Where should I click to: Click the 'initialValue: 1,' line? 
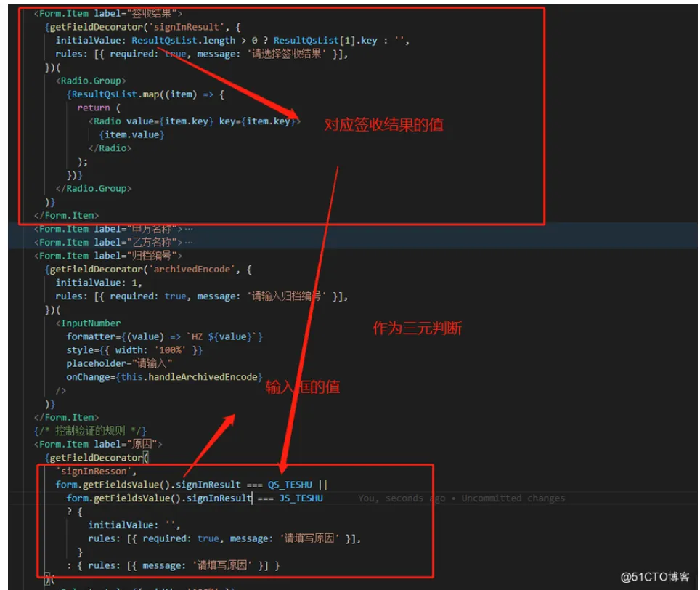click(99, 283)
